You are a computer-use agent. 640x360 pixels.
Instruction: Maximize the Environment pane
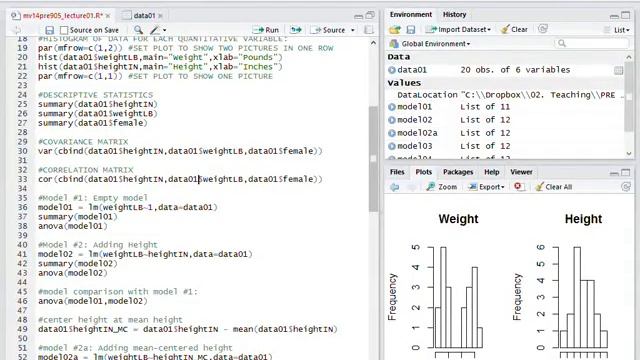(625, 16)
